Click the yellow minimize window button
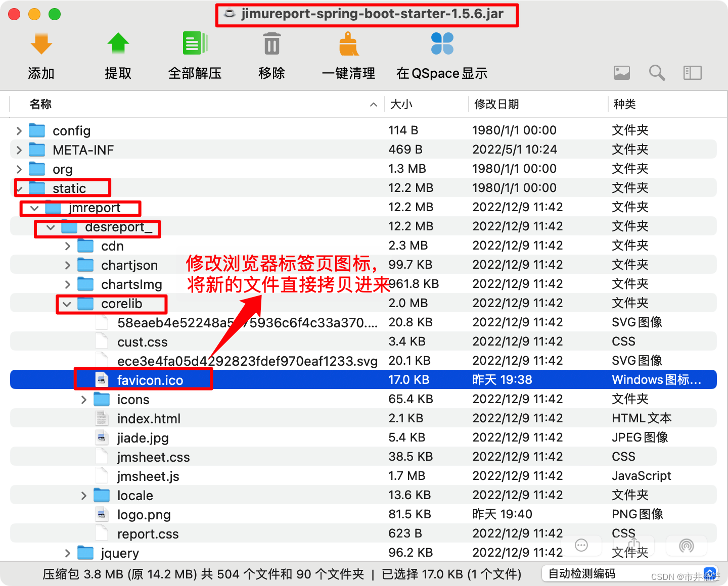The width and height of the screenshot is (728, 586). [34, 14]
